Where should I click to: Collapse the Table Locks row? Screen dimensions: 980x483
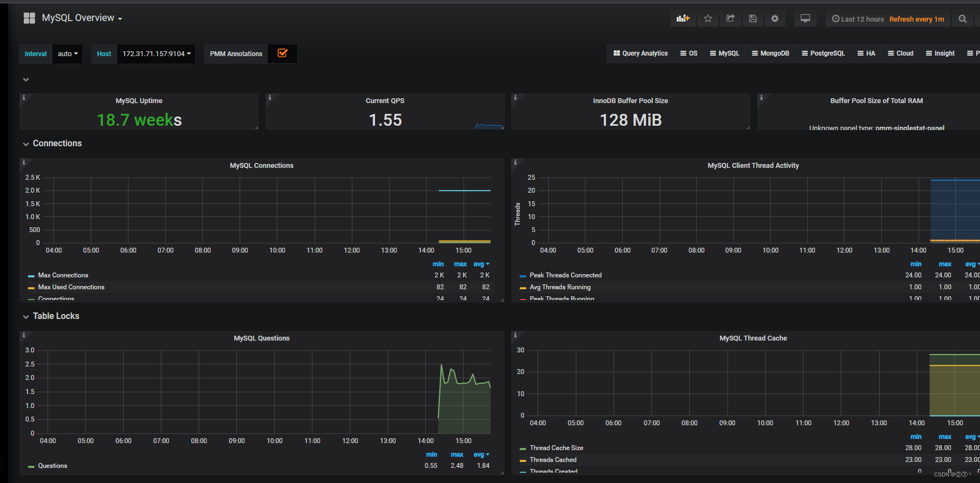tap(51, 316)
